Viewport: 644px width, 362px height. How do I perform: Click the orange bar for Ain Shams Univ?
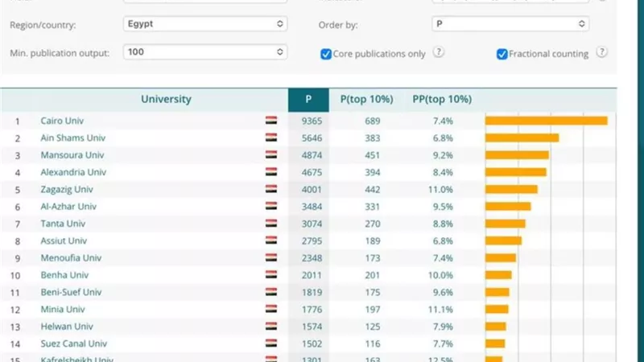522,138
